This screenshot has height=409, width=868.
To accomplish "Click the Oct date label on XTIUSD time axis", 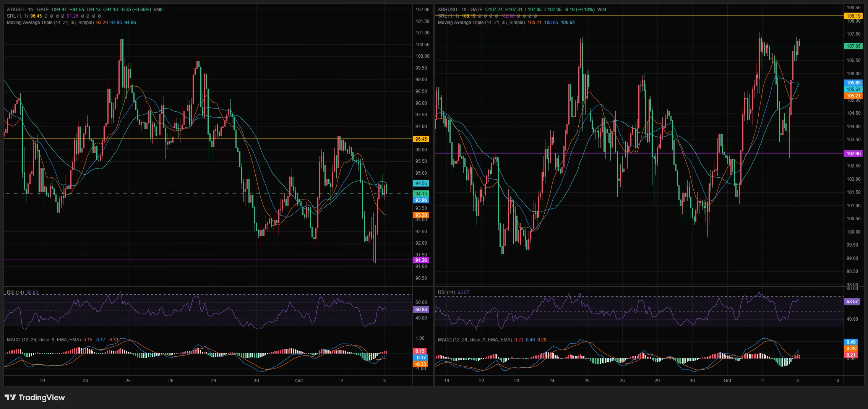I will pyautogui.click(x=299, y=381).
